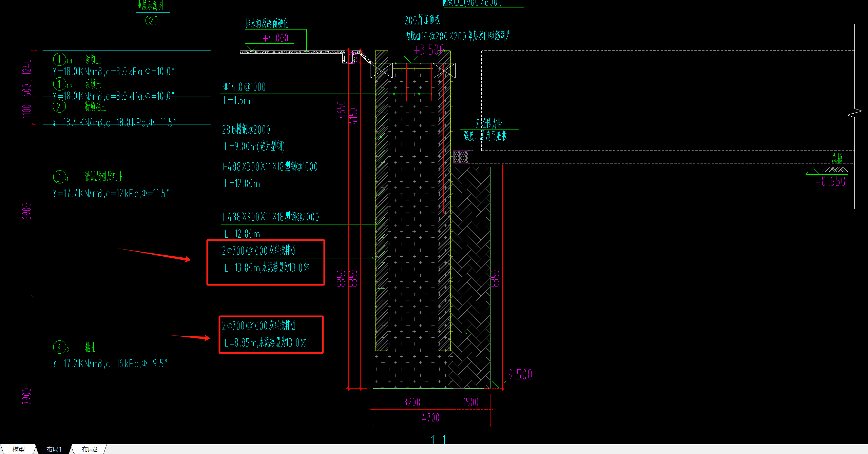868x454 pixels.
Task: Click the 素砼传力带 label
Action: pyautogui.click(x=489, y=123)
